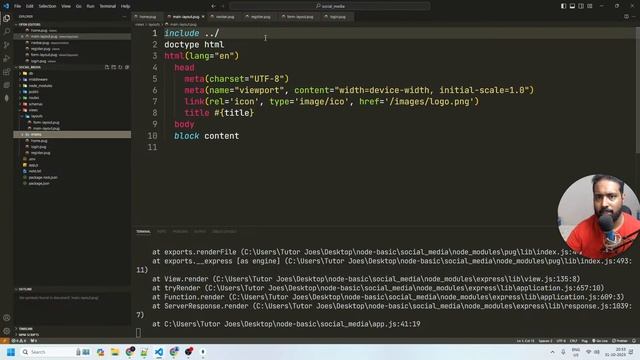Open the Help menu
The width and height of the screenshot is (640, 360).
click(125, 6)
